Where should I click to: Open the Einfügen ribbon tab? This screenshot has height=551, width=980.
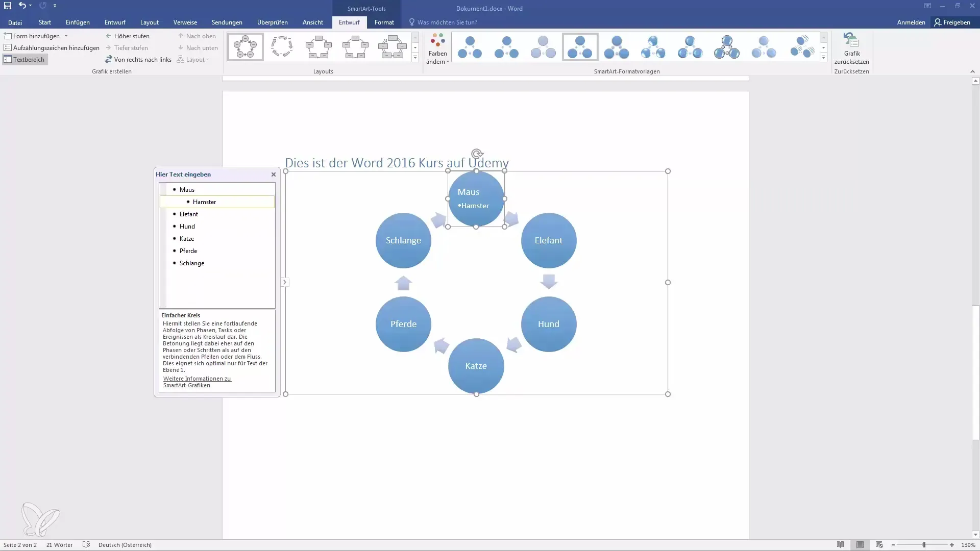(x=78, y=22)
